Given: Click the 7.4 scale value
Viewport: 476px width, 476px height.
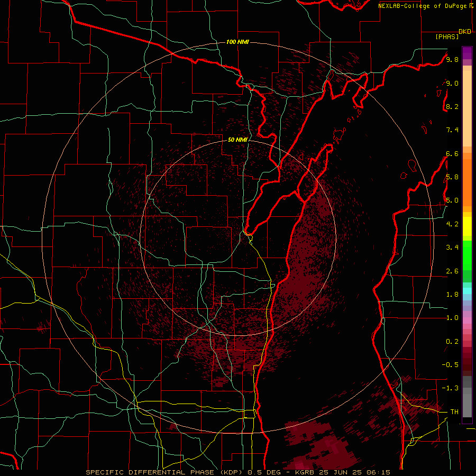Looking at the screenshot, I should (452, 130).
